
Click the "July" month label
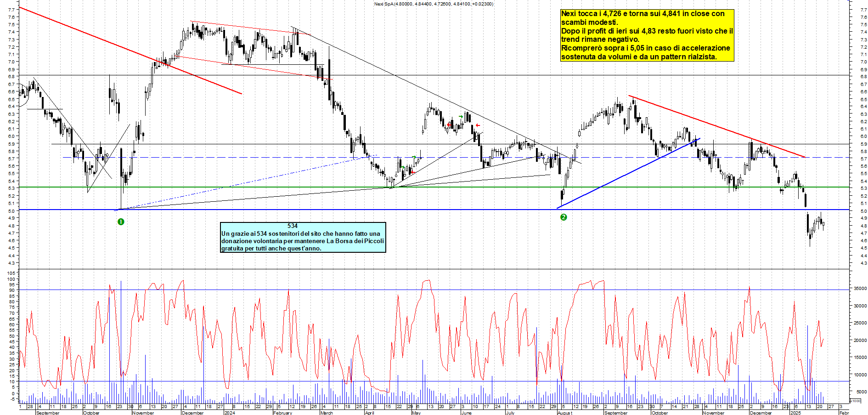tap(510, 413)
